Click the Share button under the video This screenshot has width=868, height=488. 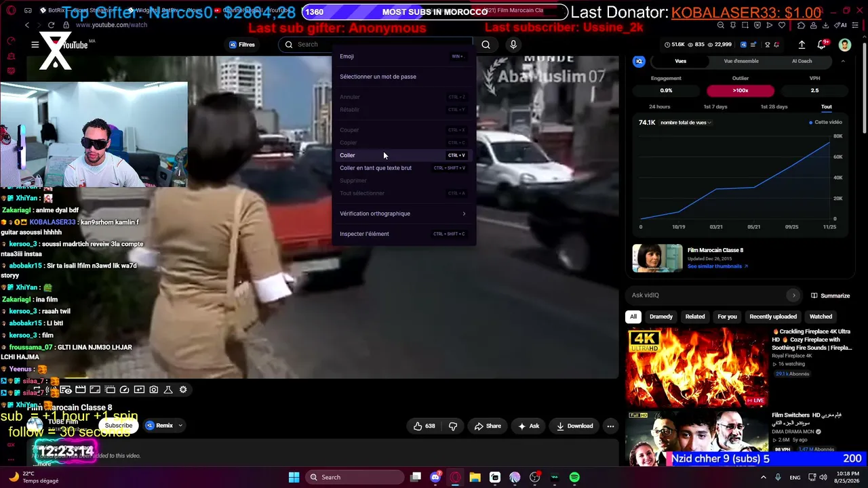(x=488, y=426)
